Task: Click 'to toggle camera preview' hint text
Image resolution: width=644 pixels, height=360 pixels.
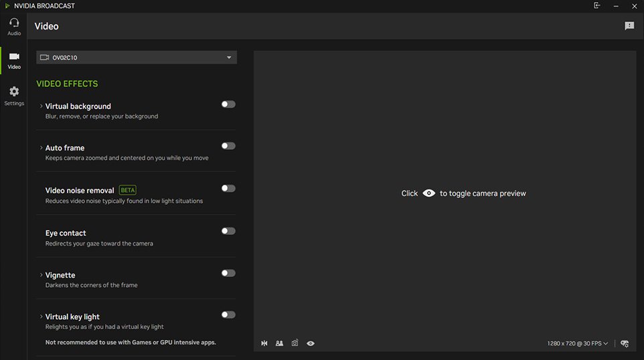Action: point(483,193)
